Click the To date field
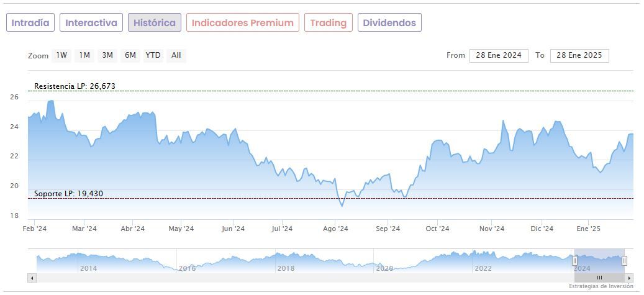 [579, 55]
